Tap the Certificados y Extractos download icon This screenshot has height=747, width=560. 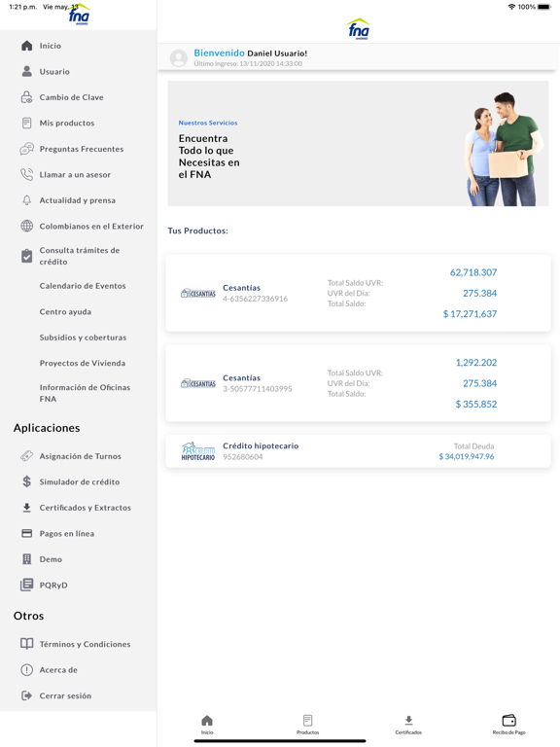26,508
